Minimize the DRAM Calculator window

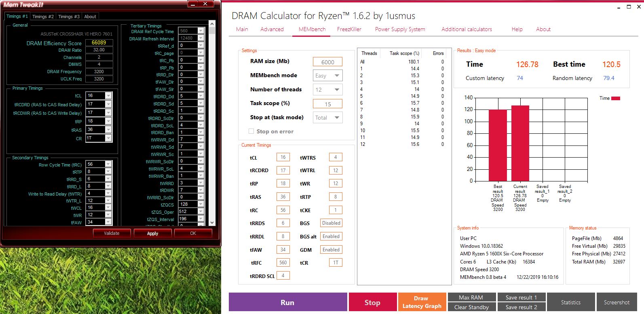click(x=619, y=7)
